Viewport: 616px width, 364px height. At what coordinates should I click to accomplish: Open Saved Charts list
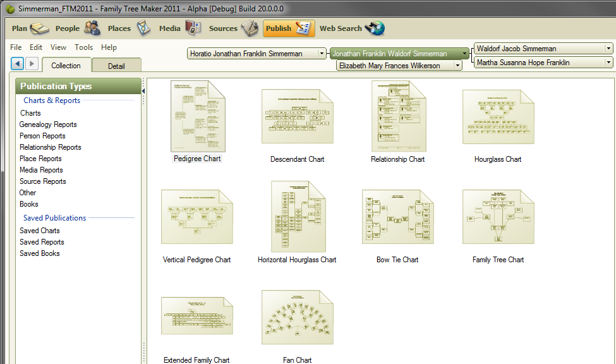[x=40, y=231]
